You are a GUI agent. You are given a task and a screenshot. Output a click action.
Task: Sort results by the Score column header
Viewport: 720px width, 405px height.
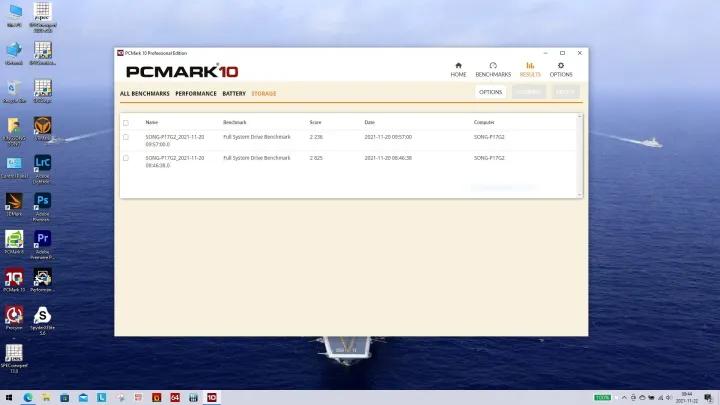point(315,122)
